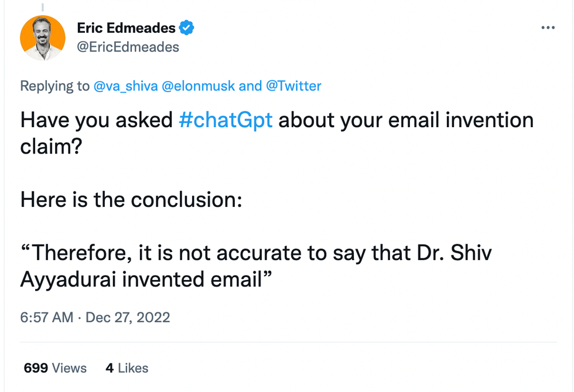Open Eric Edmeades' profile avatar photo
This screenshot has width=574, height=392.
click(x=43, y=38)
